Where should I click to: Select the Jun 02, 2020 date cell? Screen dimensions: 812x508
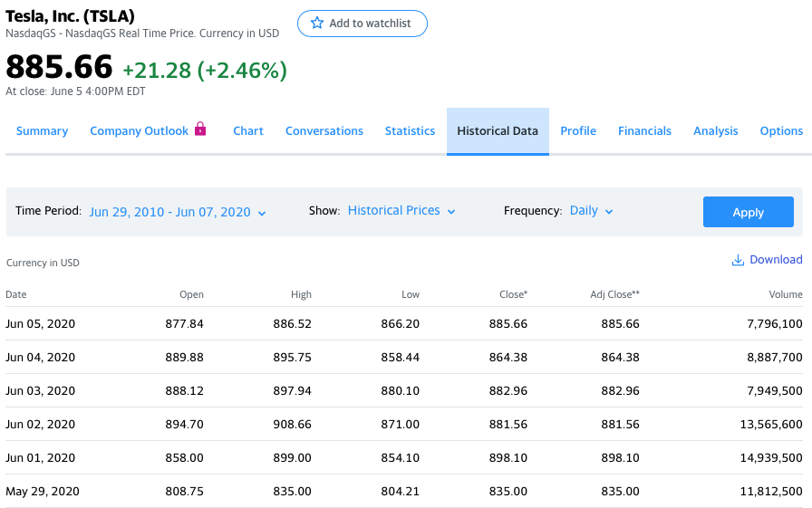pyautogui.click(x=41, y=425)
